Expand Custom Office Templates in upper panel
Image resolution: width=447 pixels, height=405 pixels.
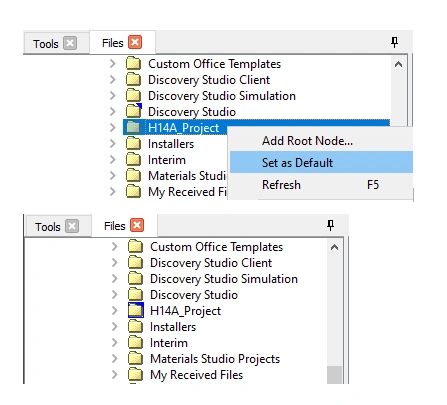[113, 63]
